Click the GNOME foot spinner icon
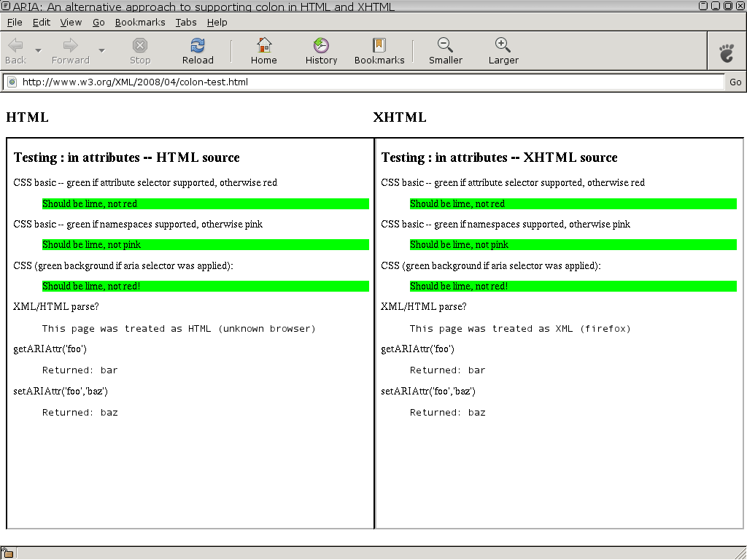Viewport: 747px width, 560px height. coord(727,52)
